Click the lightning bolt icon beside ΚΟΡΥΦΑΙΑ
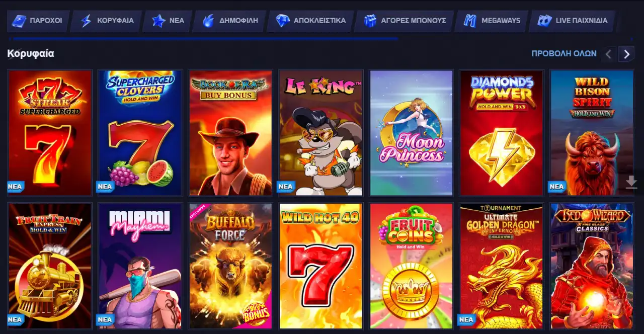 click(87, 21)
